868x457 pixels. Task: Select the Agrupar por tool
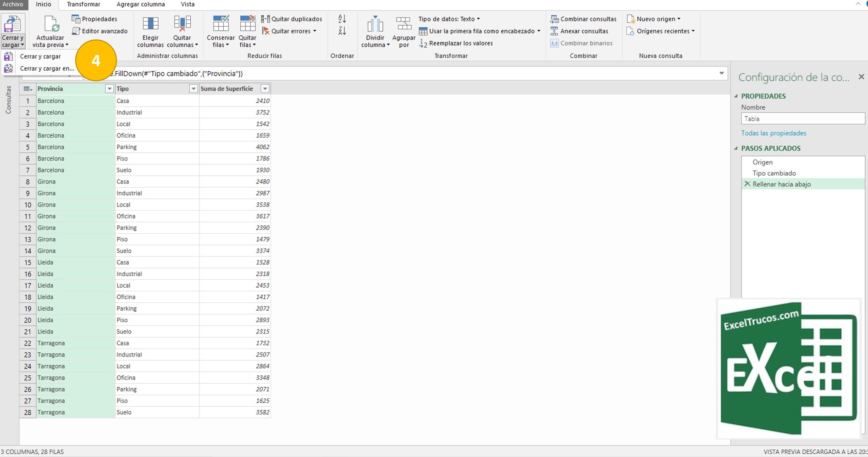[x=404, y=31]
